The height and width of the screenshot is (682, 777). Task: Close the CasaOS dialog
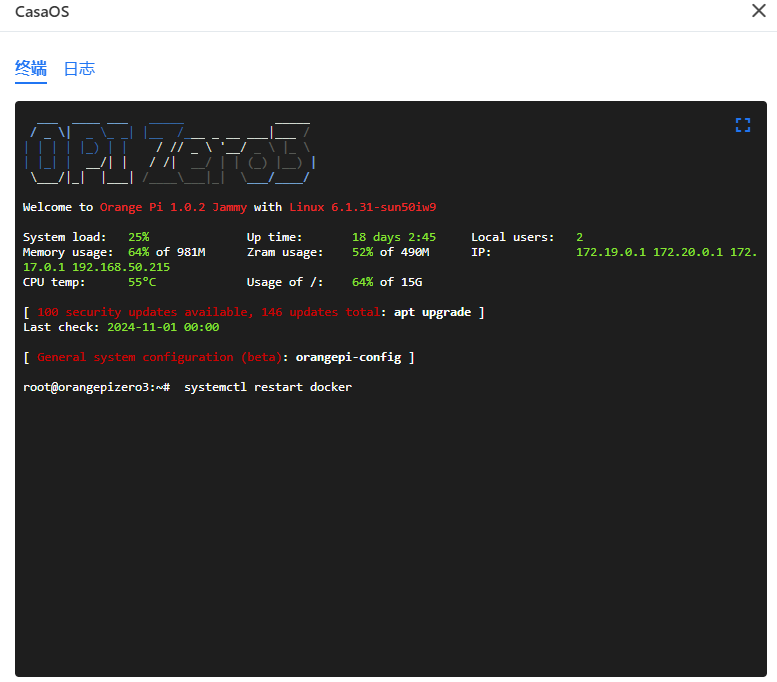pos(758,11)
